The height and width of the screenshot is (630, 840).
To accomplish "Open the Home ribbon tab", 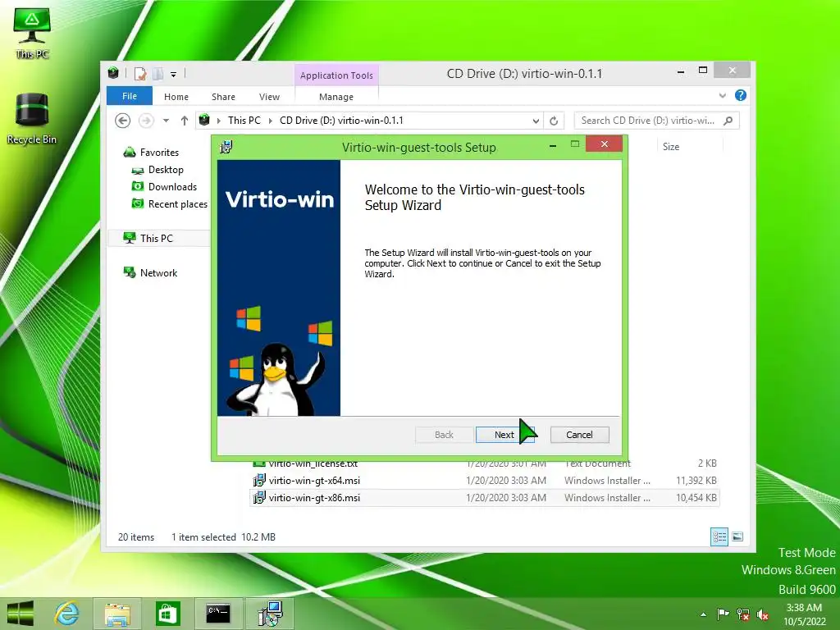I will click(176, 97).
